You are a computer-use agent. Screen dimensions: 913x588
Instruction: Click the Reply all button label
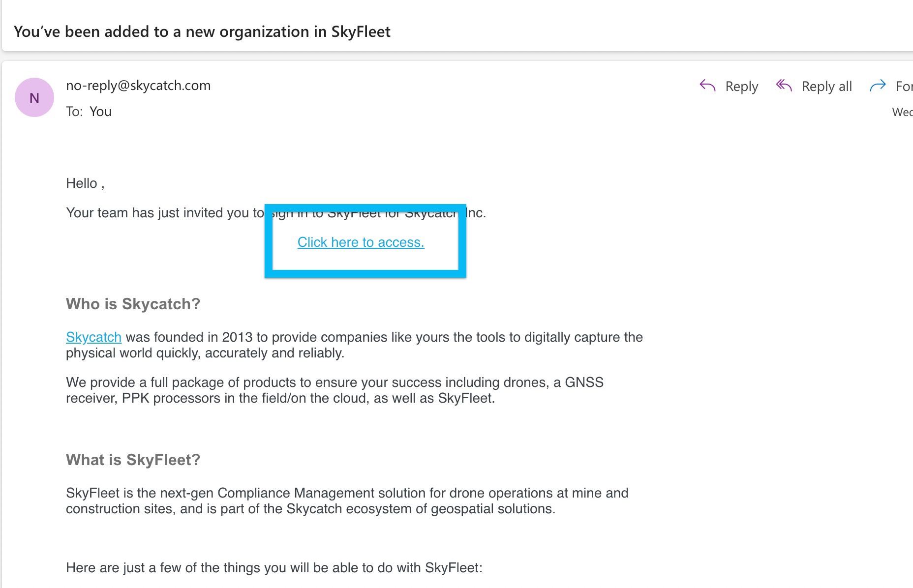[827, 87]
